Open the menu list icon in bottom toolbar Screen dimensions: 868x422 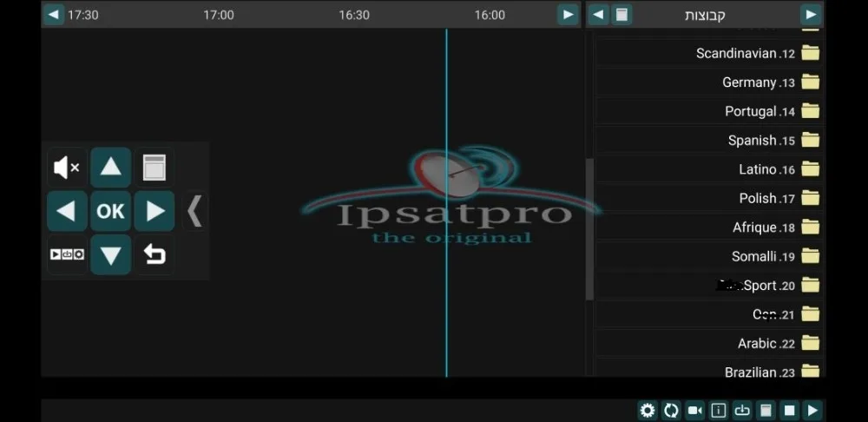coord(766,411)
